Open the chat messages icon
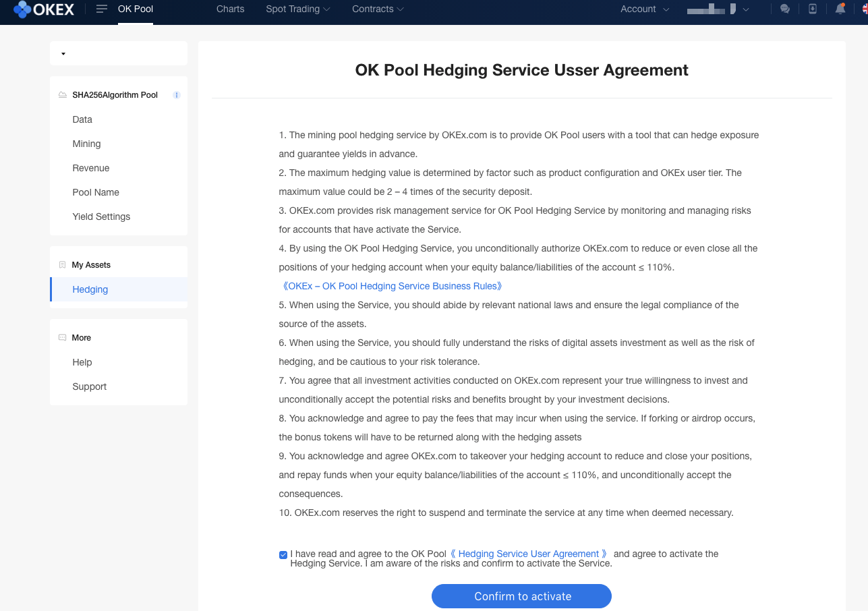 tap(785, 9)
